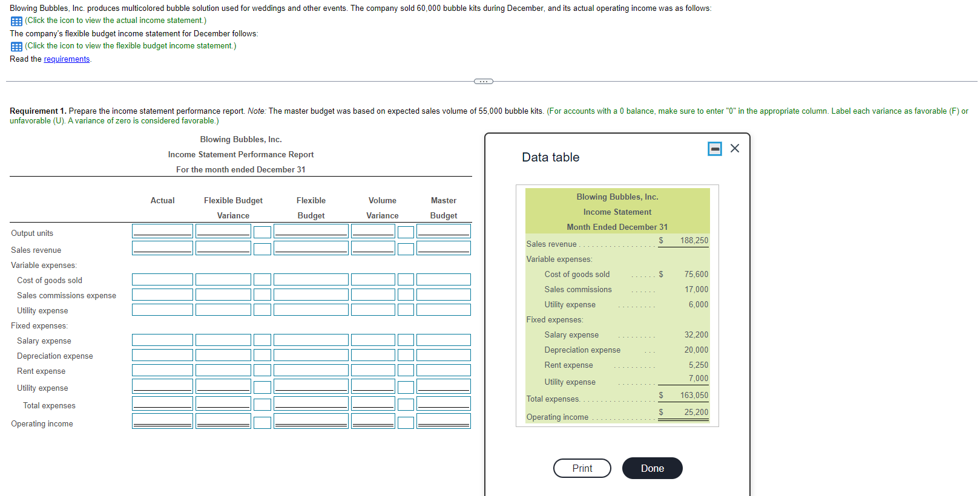Select Actual field for Total expenses
Viewport: 980px width, 496px height.
click(162, 403)
